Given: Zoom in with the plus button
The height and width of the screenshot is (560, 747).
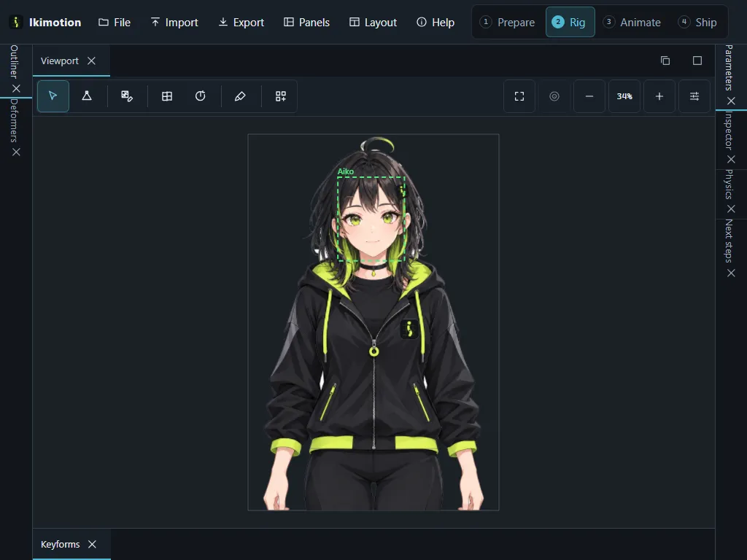Looking at the screenshot, I should (659, 96).
